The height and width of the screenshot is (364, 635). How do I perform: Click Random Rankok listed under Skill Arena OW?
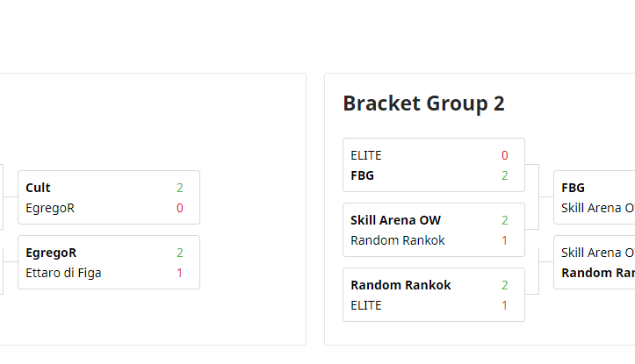point(397,240)
